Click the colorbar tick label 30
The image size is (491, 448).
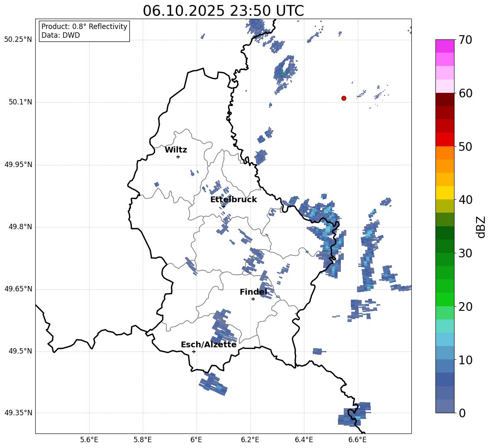tap(465, 253)
